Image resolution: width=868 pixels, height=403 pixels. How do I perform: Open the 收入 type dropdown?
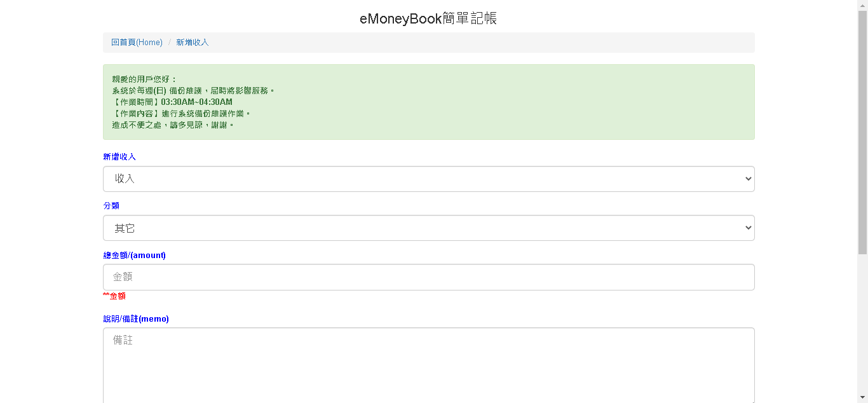tap(428, 179)
